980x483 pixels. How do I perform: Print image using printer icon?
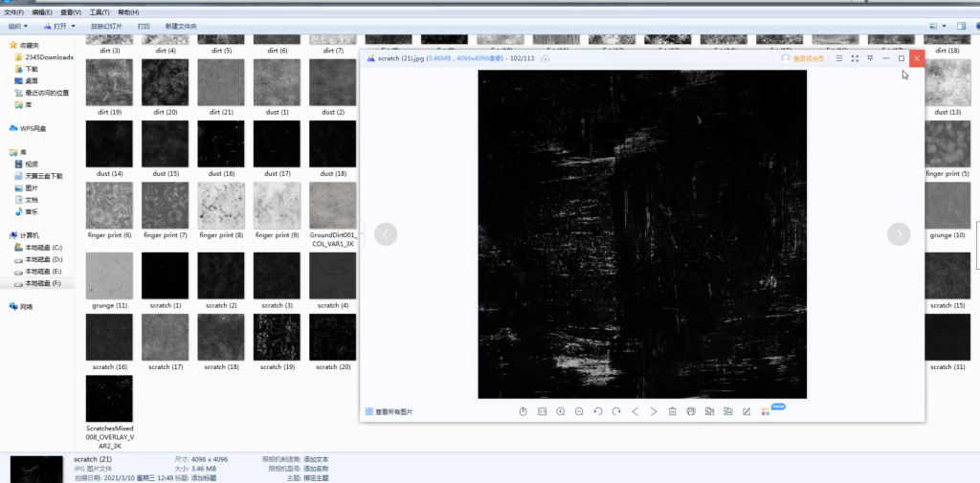point(691,411)
